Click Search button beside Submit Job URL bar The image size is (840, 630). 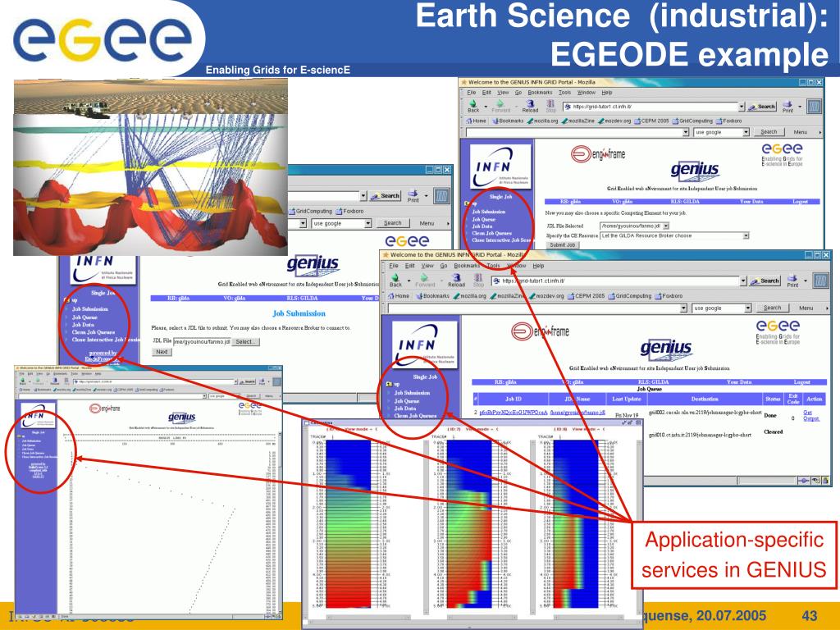762,107
